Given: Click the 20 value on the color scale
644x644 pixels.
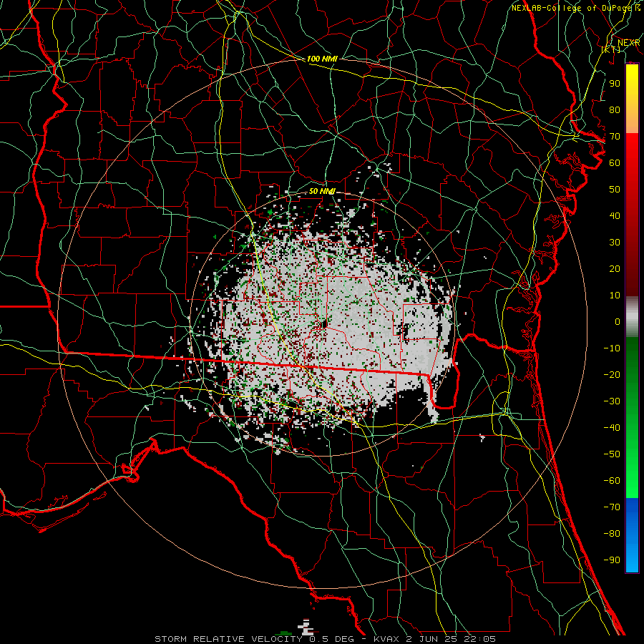Looking at the screenshot, I should 615,268.
